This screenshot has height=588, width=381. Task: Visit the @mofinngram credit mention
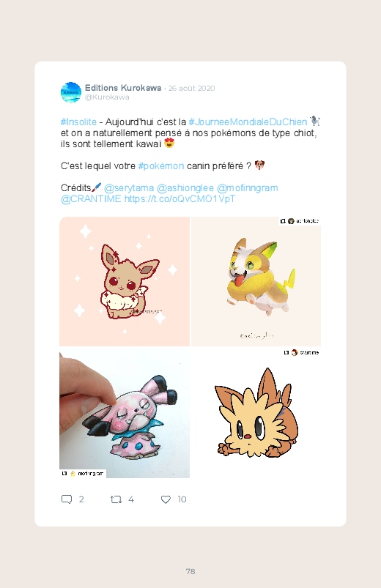248,188
